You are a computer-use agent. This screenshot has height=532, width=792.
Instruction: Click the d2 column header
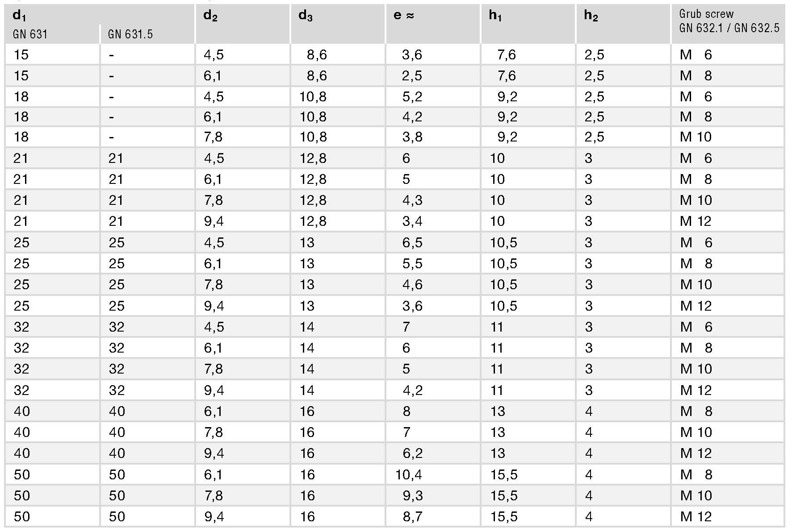coord(210,16)
